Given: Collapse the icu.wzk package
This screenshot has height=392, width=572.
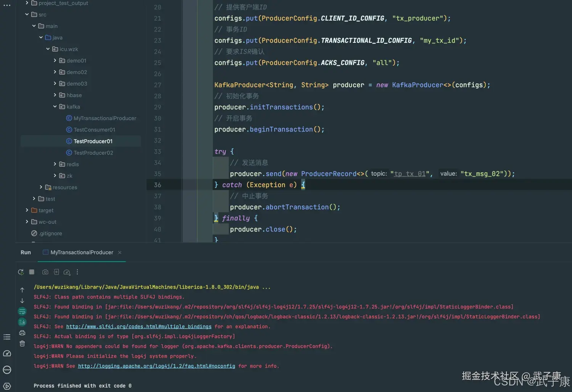Looking at the screenshot, I should point(48,49).
